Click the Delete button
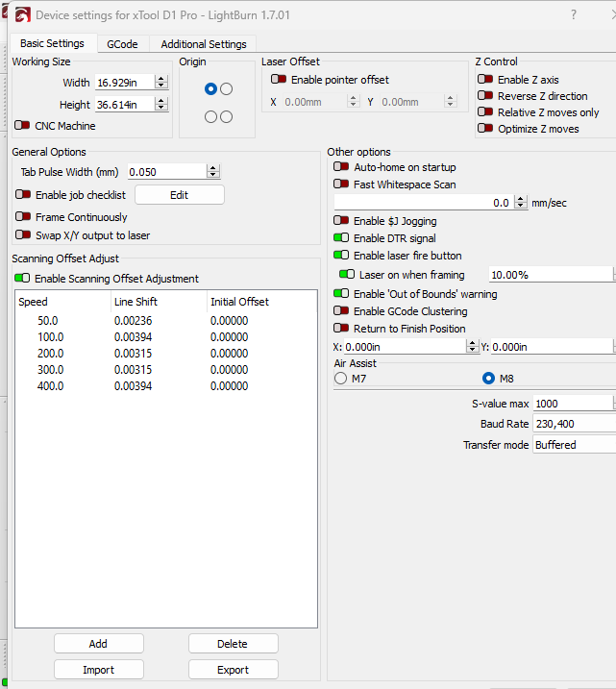The width and height of the screenshot is (616, 689). pos(233,643)
